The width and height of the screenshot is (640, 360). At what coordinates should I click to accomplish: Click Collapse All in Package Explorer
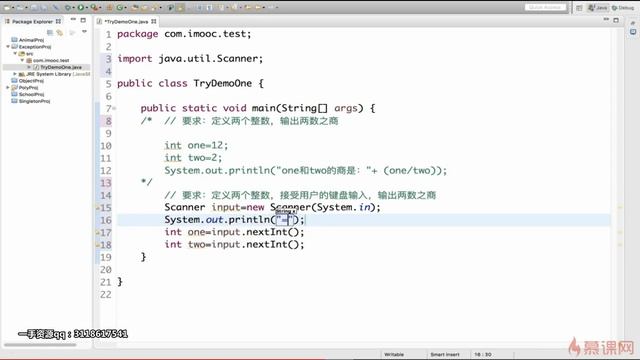pyautogui.click(x=50, y=32)
